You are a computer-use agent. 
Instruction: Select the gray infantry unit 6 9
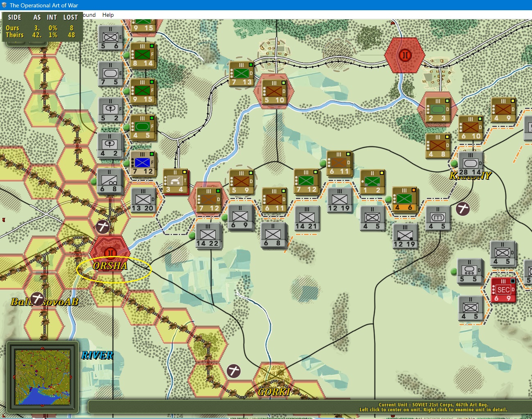tap(240, 217)
